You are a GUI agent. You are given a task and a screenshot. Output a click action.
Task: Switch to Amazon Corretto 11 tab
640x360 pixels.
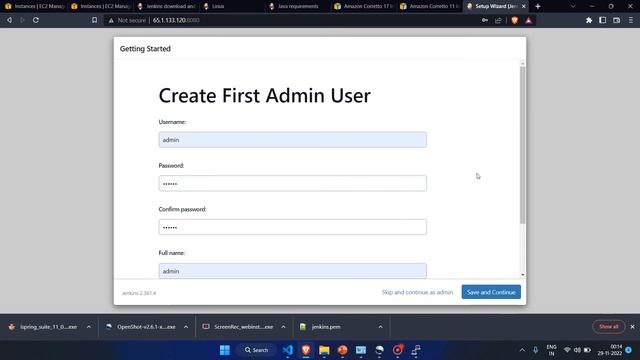430,6
